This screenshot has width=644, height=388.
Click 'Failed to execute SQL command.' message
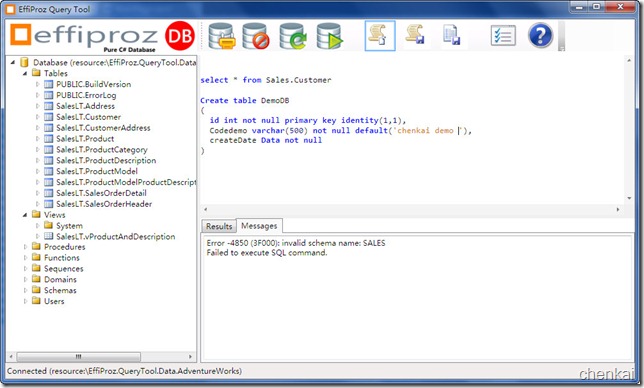click(267, 253)
